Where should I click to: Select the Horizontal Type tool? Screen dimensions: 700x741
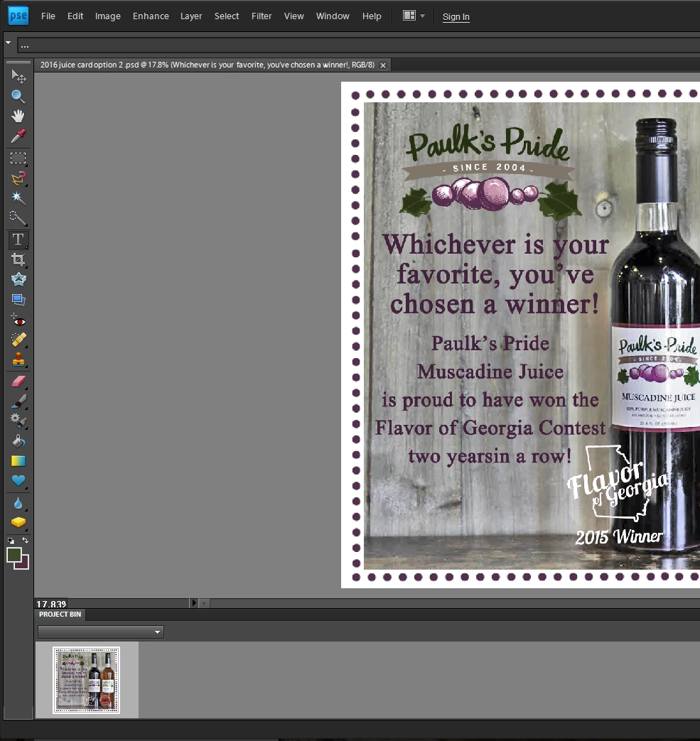tap(18, 239)
